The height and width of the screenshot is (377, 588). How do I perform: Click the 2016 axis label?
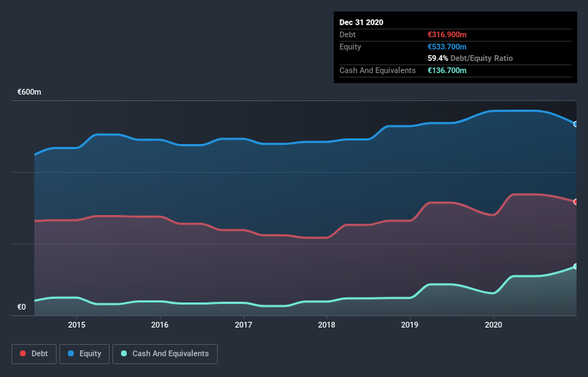160,325
